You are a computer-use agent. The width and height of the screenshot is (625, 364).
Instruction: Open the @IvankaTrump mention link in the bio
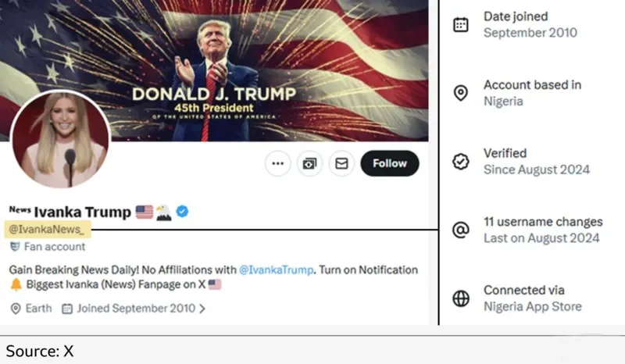click(275, 269)
